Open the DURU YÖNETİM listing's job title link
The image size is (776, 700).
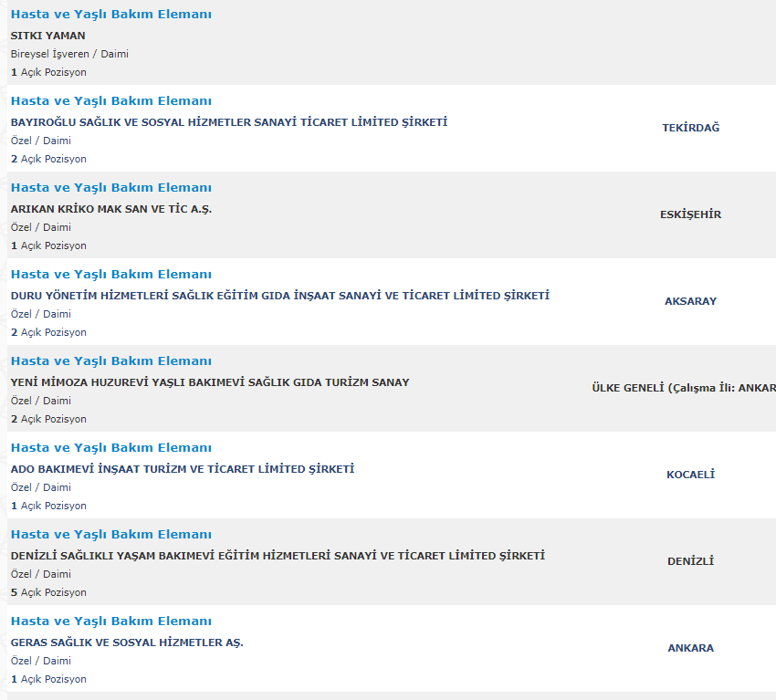[110, 275]
